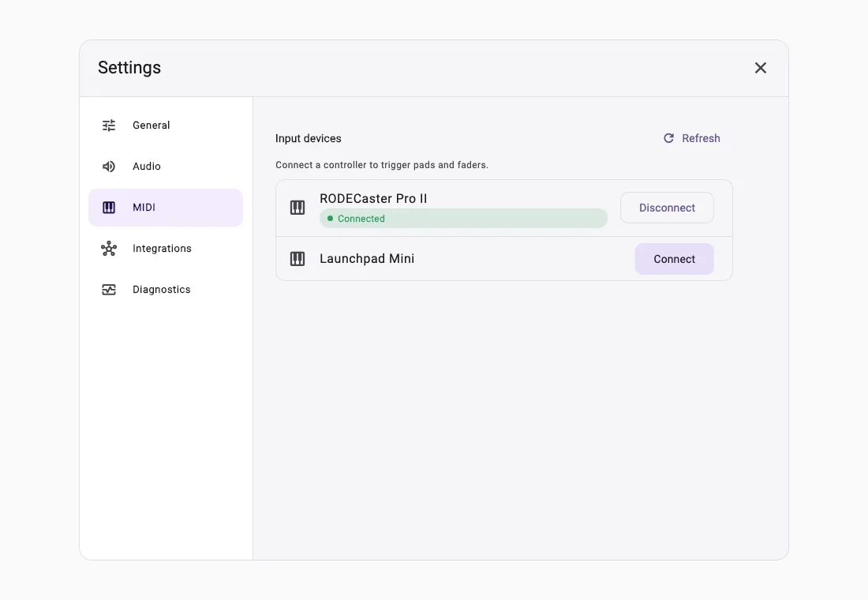Click the Diagnostics monitor icon
Image resolution: width=868 pixels, height=600 pixels.
(x=109, y=289)
